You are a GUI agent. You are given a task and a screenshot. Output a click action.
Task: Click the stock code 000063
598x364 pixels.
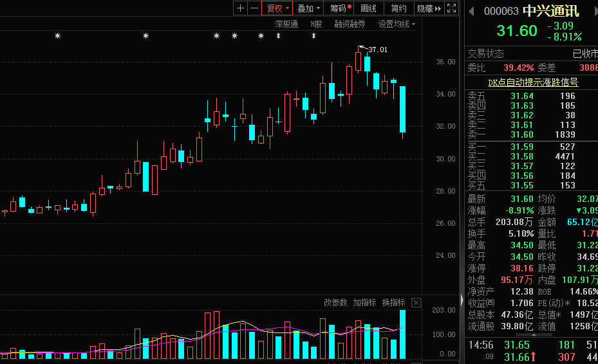click(501, 11)
